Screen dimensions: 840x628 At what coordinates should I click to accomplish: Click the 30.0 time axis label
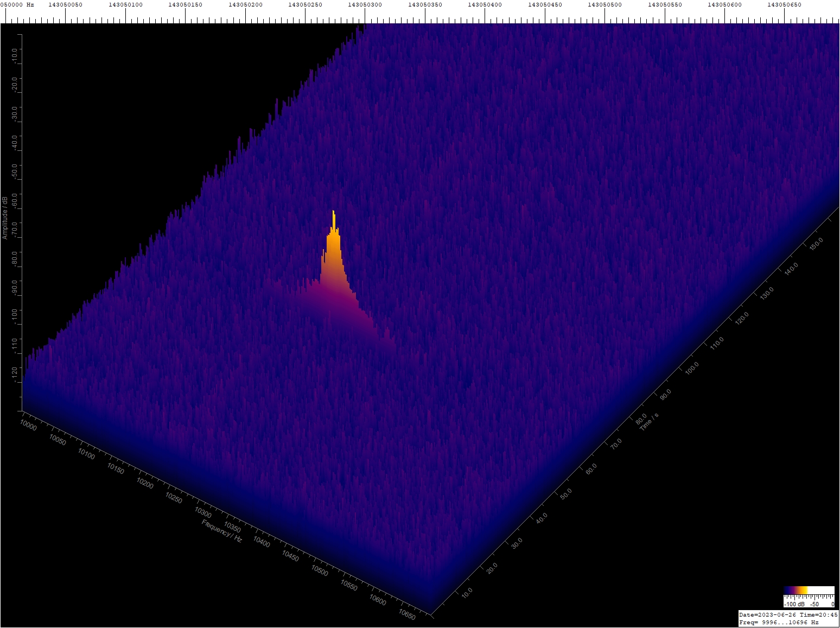point(517,542)
